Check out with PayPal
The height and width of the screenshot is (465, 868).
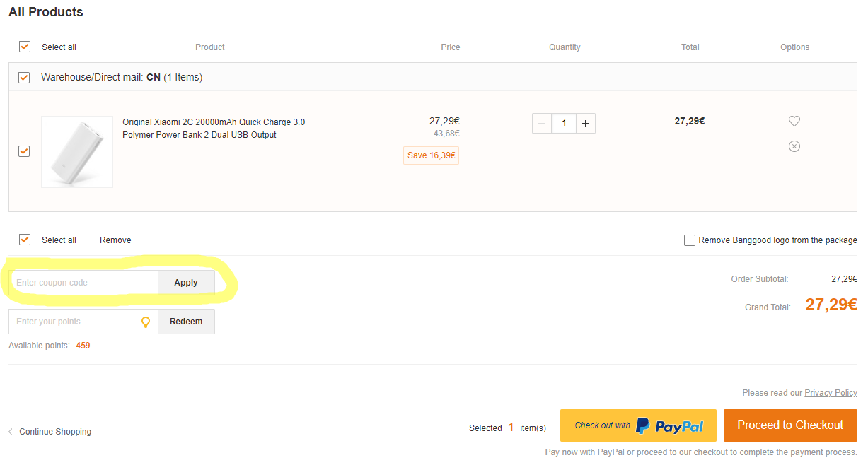[638, 425]
